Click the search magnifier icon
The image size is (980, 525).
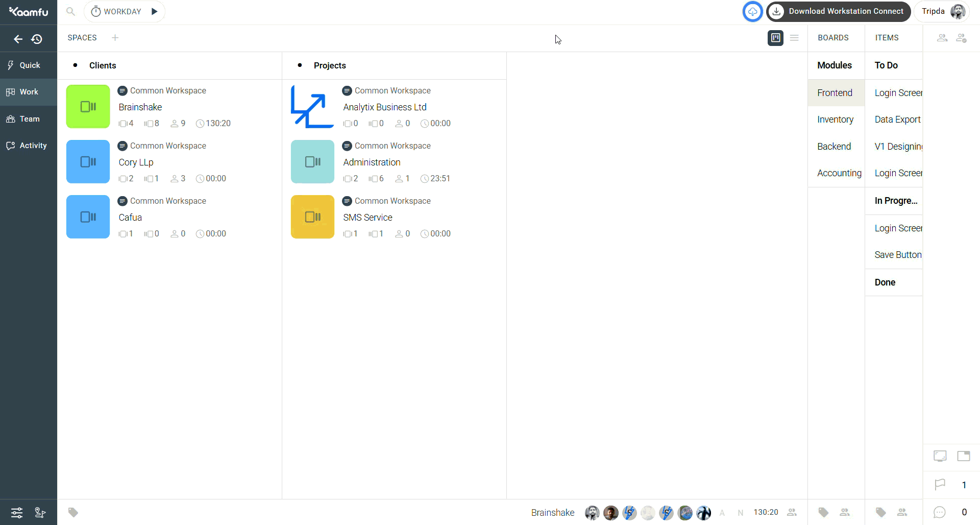click(x=71, y=12)
